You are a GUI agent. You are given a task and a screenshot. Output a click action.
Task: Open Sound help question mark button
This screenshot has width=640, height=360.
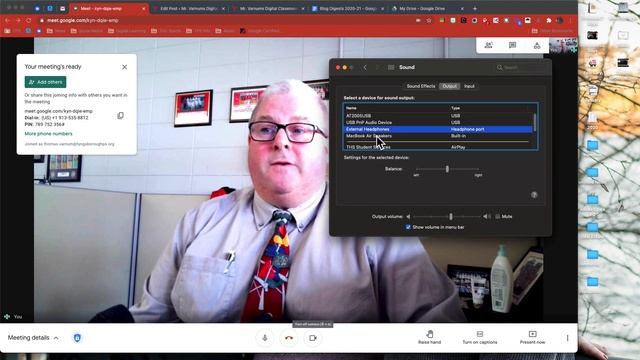tap(534, 195)
